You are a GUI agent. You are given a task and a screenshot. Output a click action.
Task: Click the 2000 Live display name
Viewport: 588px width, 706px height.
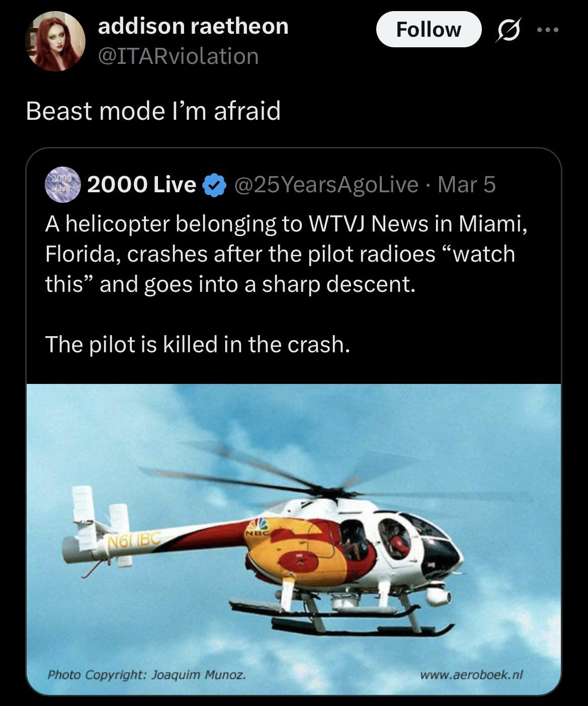(x=141, y=185)
